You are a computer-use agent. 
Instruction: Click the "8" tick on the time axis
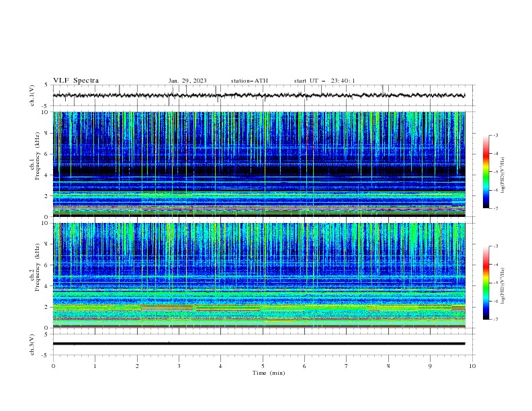pyautogui.click(x=388, y=366)
